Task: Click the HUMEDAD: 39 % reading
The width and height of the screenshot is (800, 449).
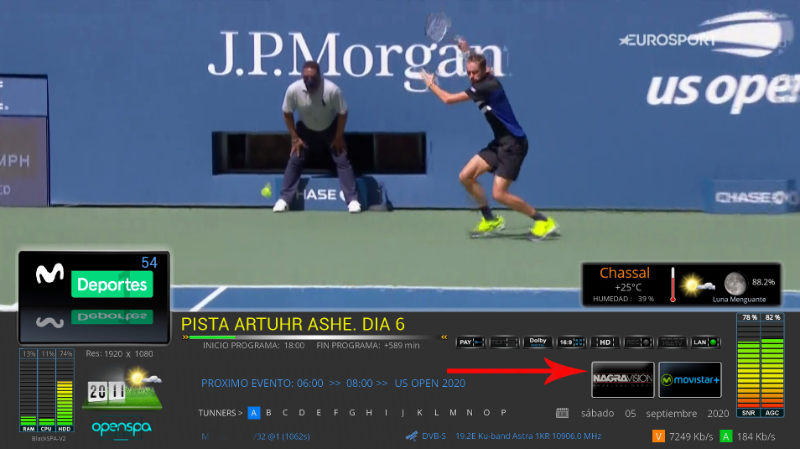Action: (623, 299)
